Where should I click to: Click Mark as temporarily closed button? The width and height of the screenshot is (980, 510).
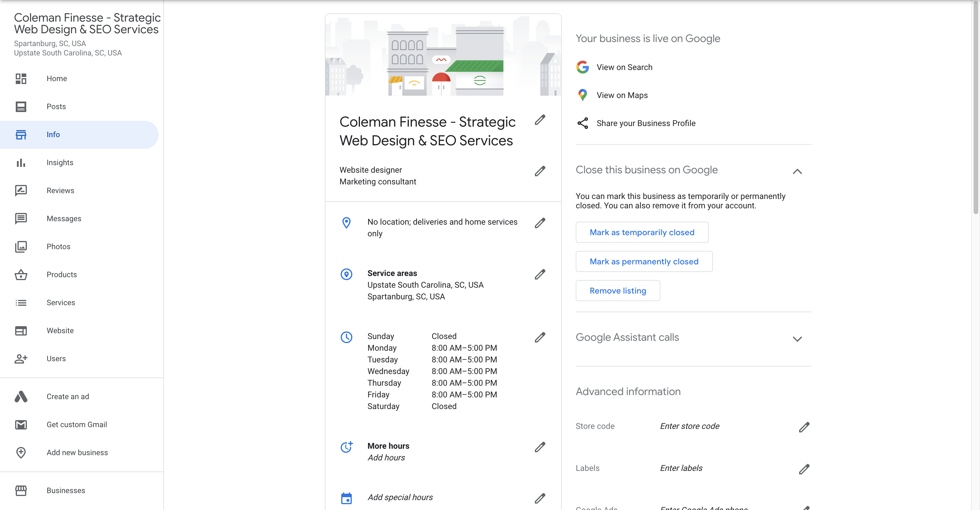(642, 233)
